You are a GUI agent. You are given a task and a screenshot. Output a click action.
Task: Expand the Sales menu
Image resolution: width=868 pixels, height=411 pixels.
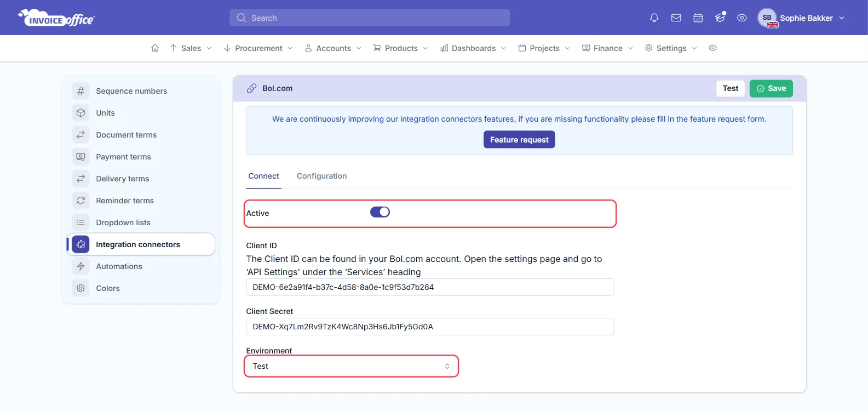click(x=191, y=48)
